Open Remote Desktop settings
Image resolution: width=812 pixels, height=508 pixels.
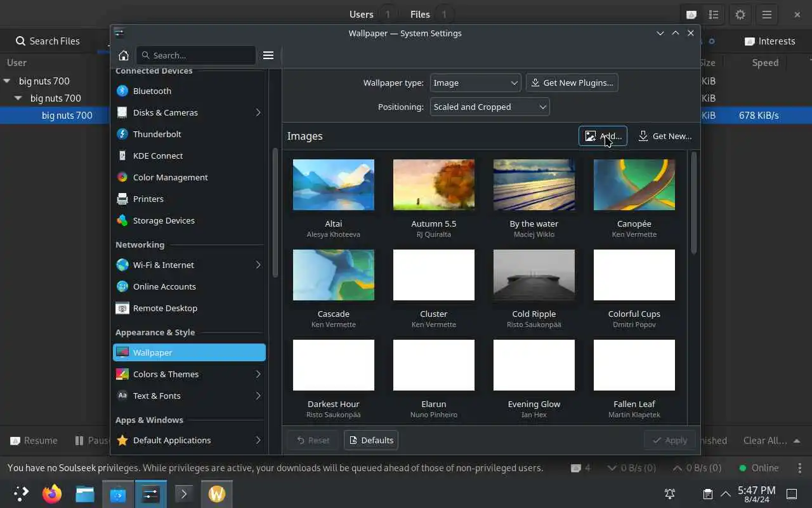(x=189, y=308)
